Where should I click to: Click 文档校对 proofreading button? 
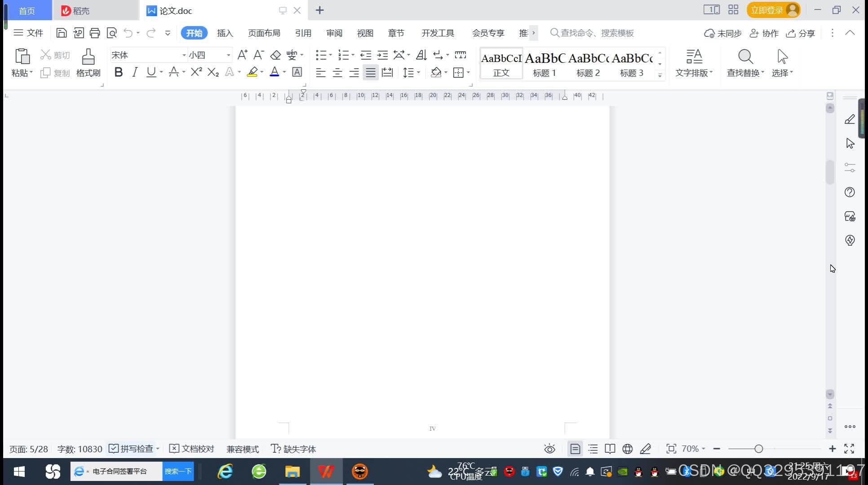point(192,449)
